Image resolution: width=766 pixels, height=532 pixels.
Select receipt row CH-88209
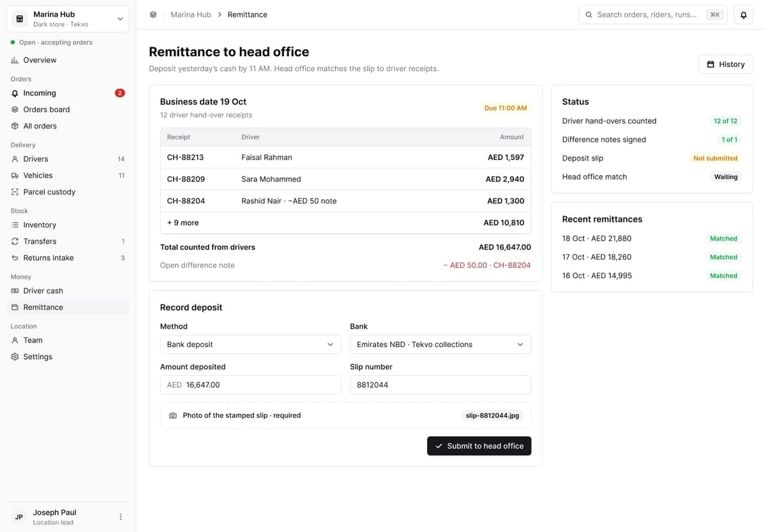345,179
